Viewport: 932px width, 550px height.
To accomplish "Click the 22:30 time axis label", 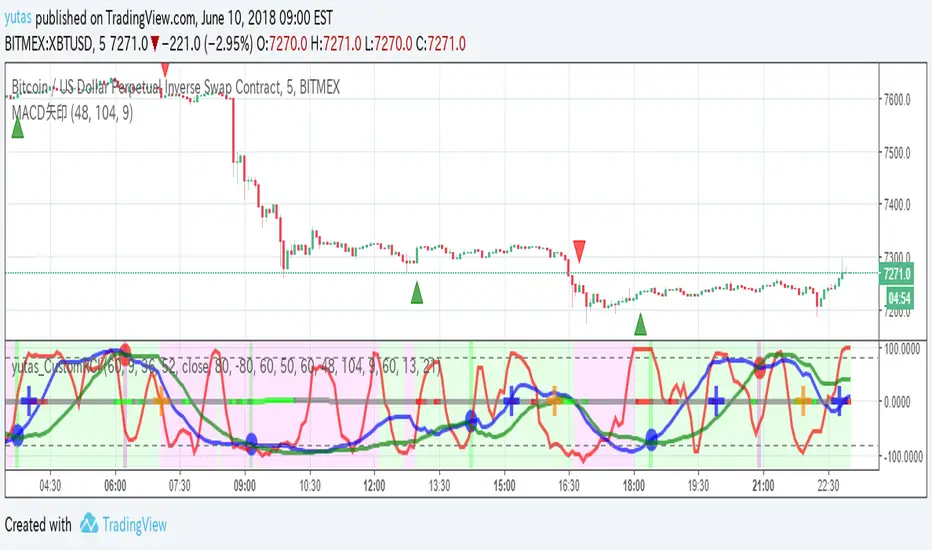I will (828, 485).
